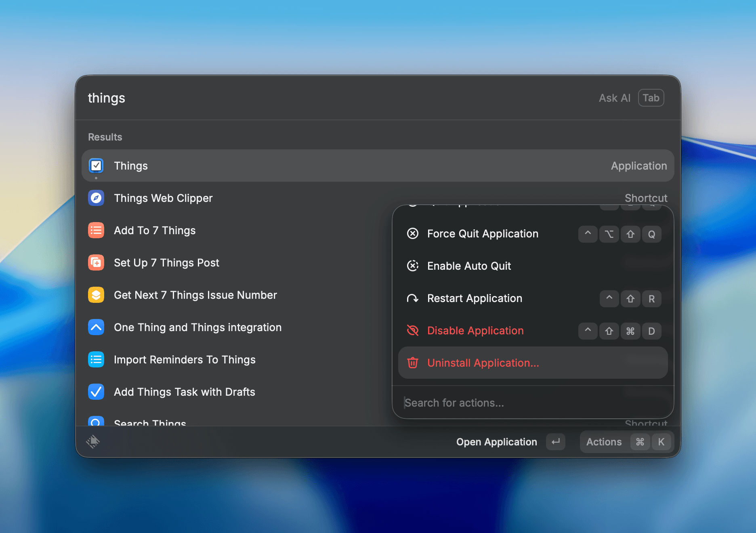Image resolution: width=756 pixels, height=533 pixels.
Task: Click the One Thing integration arrow icon
Action: coord(96,327)
